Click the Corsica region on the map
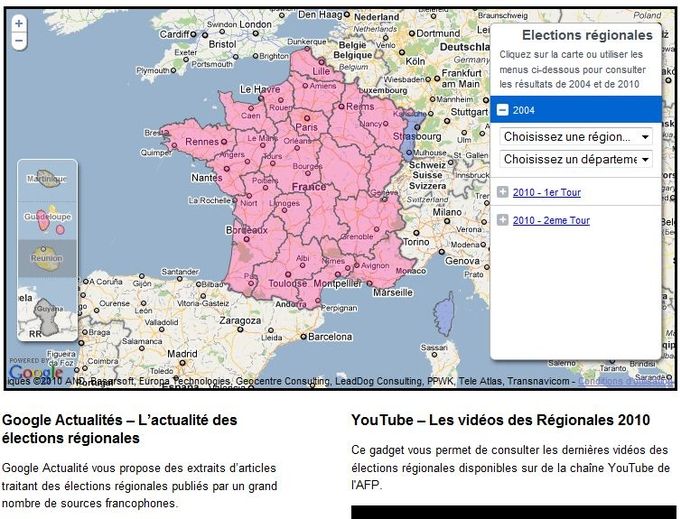The height and width of the screenshot is (519, 680). [445, 313]
